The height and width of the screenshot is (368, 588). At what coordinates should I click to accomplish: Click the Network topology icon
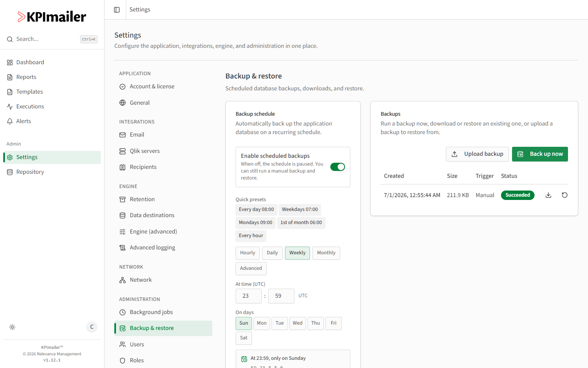coord(122,280)
